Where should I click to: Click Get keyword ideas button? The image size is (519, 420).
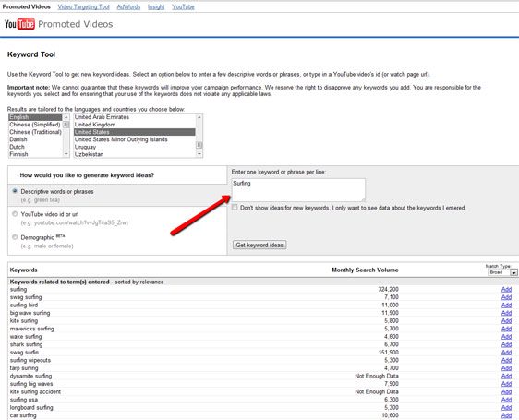coord(259,245)
